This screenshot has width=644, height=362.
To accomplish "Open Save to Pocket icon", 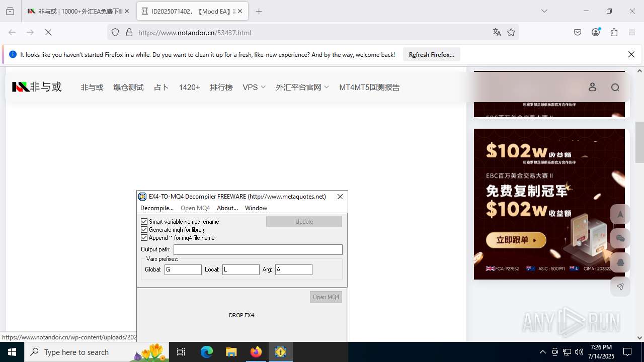I will [578, 32].
